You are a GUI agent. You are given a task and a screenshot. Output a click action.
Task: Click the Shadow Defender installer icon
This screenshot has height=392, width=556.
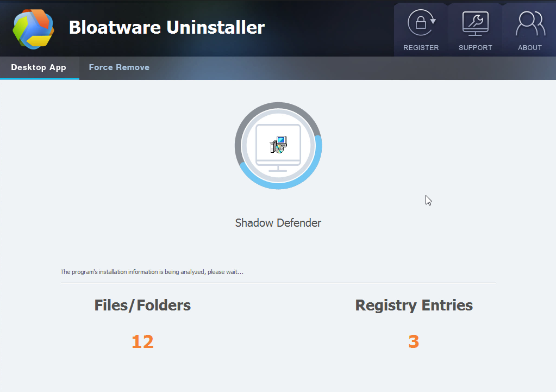[278, 145]
